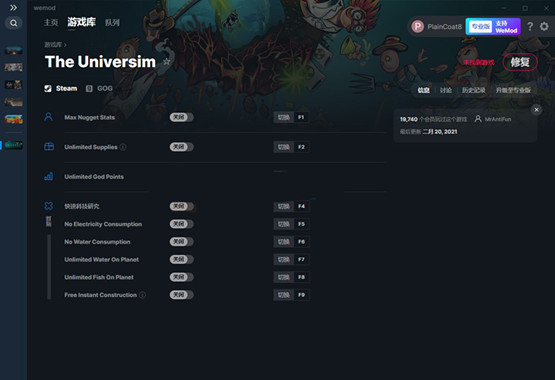Open the 队列 queue tab
Image resolution: width=555 pixels, height=380 pixels.
(x=112, y=23)
